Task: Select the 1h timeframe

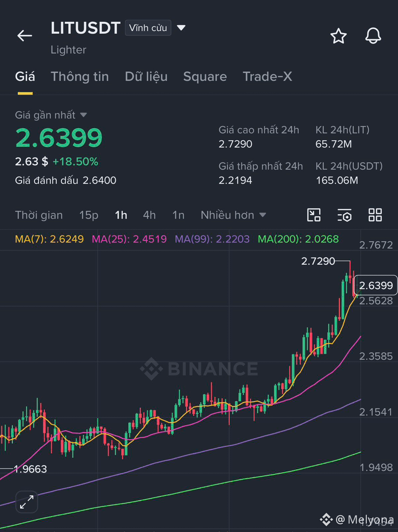Action: [121, 215]
